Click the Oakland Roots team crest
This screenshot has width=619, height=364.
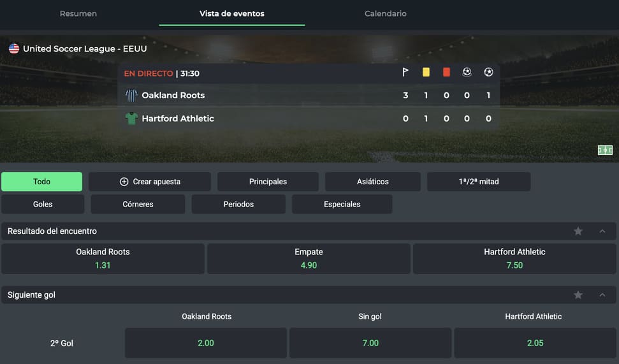pos(131,96)
